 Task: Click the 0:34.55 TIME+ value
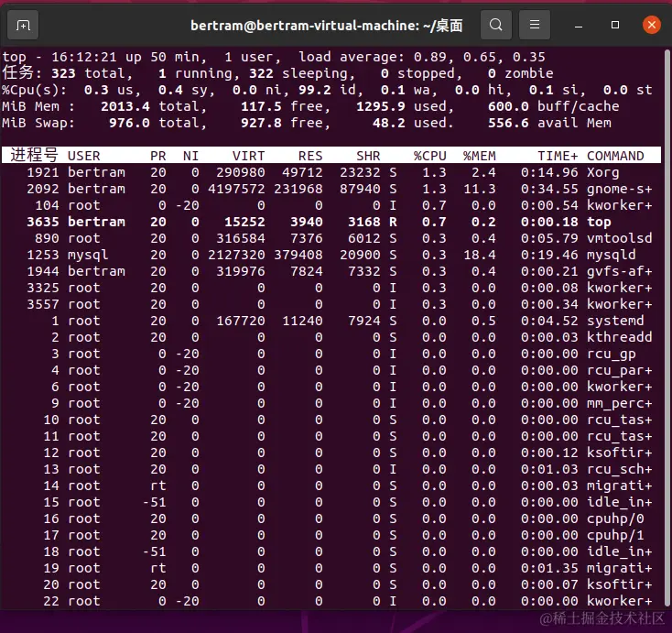(x=550, y=189)
